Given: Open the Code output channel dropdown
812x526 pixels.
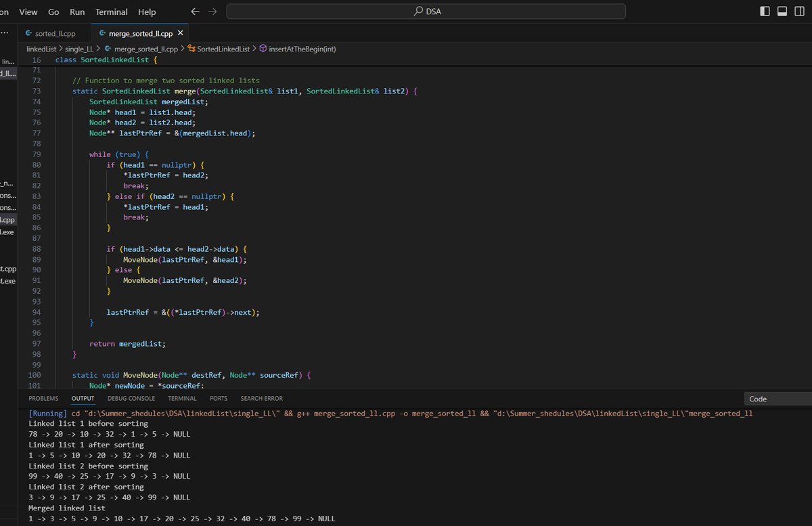Looking at the screenshot, I should click(x=777, y=399).
